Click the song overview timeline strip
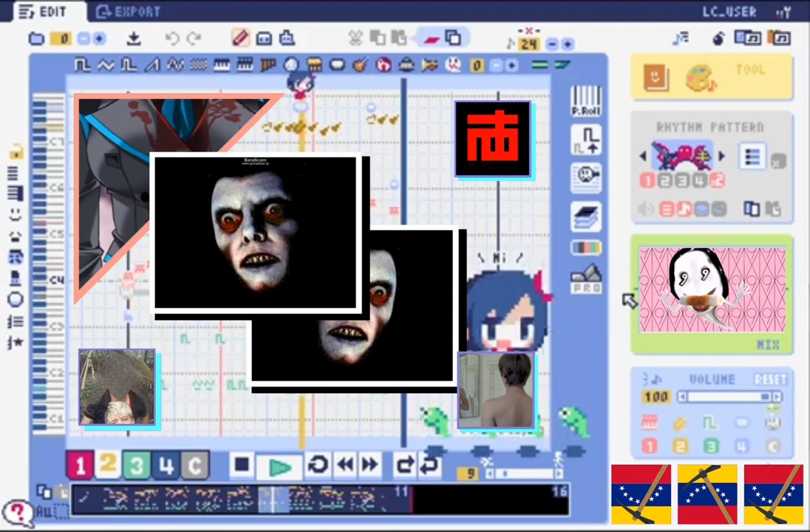Image resolution: width=810 pixels, height=532 pixels. pos(320,499)
